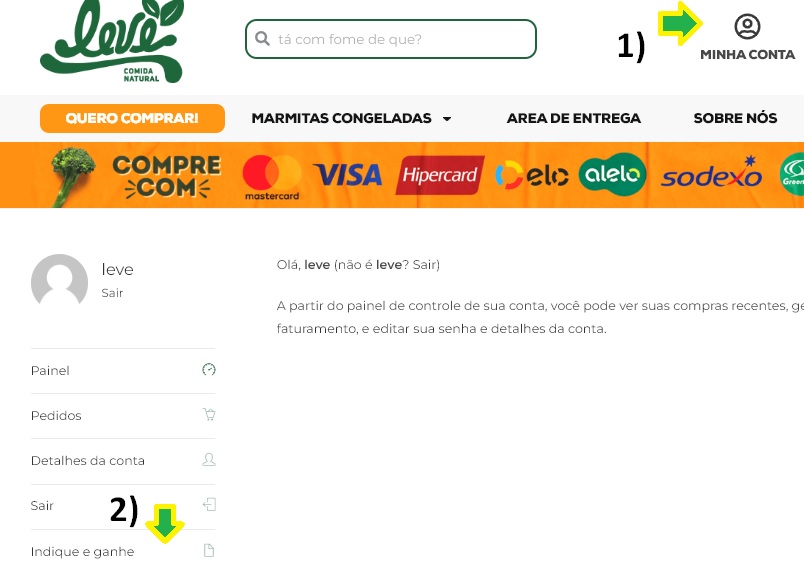Go to Sobre Nós page
This screenshot has width=804, height=571.
pyautogui.click(x=735, y=118)
